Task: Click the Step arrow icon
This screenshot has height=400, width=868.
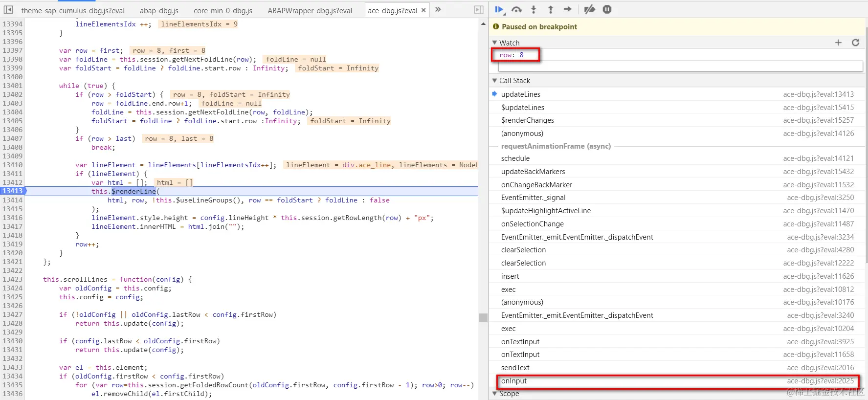Action: pyautogui.click(x=568, y=9)
